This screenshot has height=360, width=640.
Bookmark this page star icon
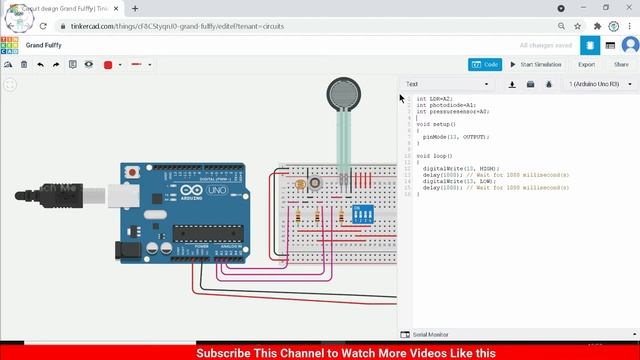coord(578,26)
